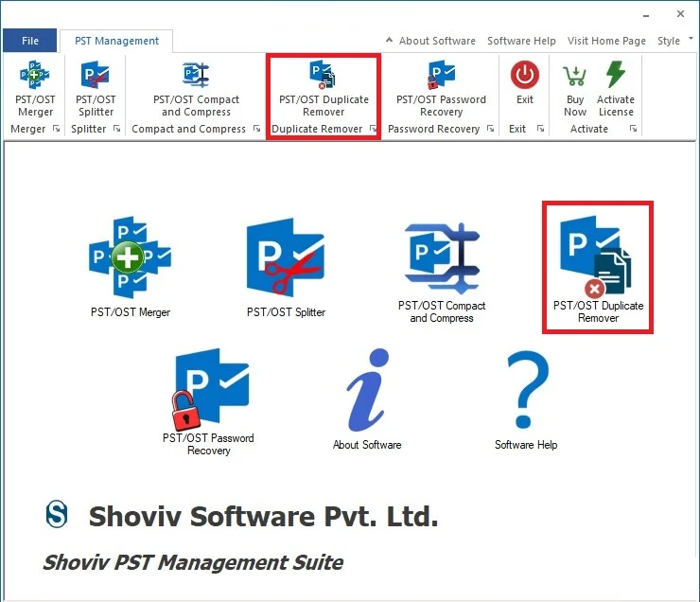
Task: Click the red Exit power icon
Action: point(525,75)
